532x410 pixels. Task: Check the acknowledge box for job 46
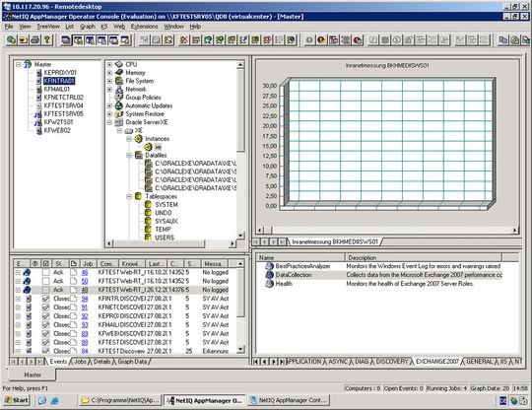coord(45,272)
